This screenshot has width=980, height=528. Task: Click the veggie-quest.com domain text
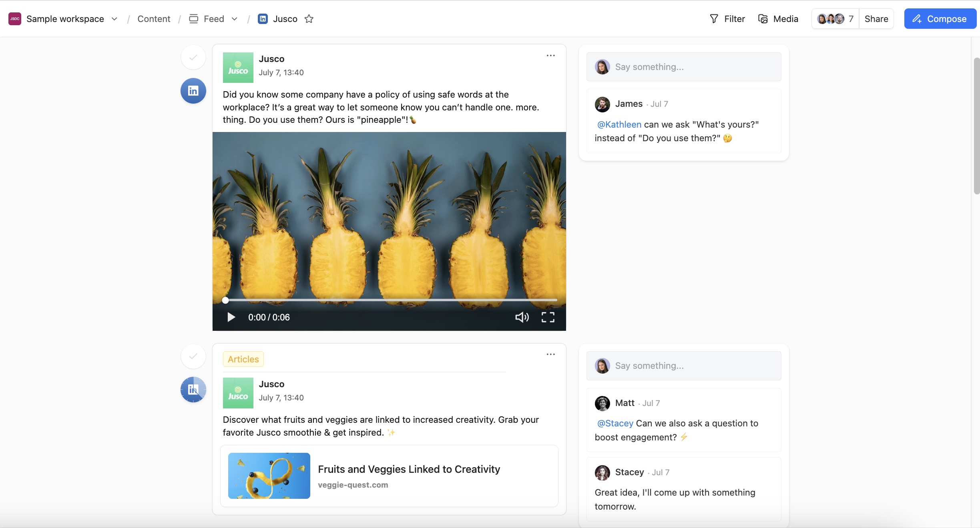(353, 485)
